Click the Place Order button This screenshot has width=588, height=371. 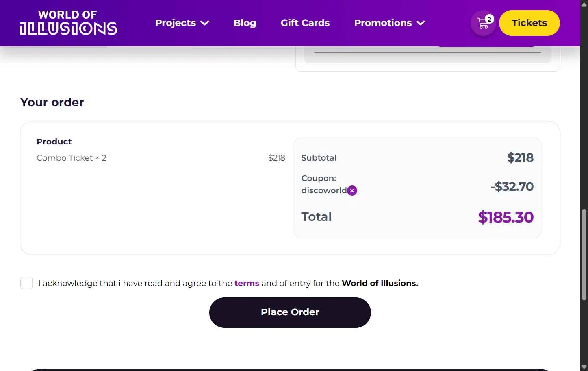[x=290, y=312]
